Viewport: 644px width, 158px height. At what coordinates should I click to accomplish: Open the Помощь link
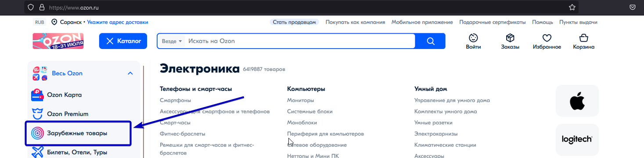coord(542,22)
